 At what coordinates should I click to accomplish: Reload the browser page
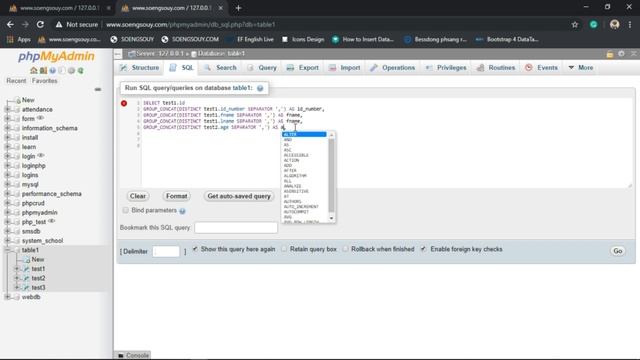pyautogui.click(x=40, y=24)
